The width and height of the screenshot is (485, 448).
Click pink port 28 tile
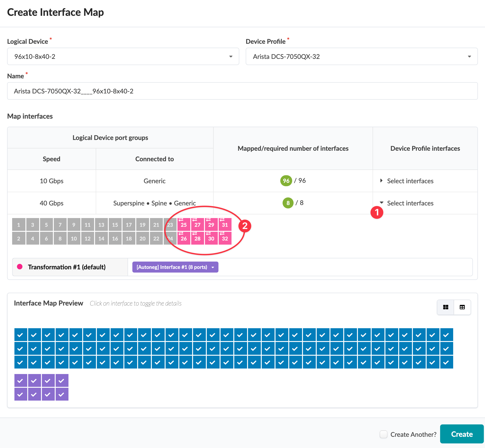(197, 238)
